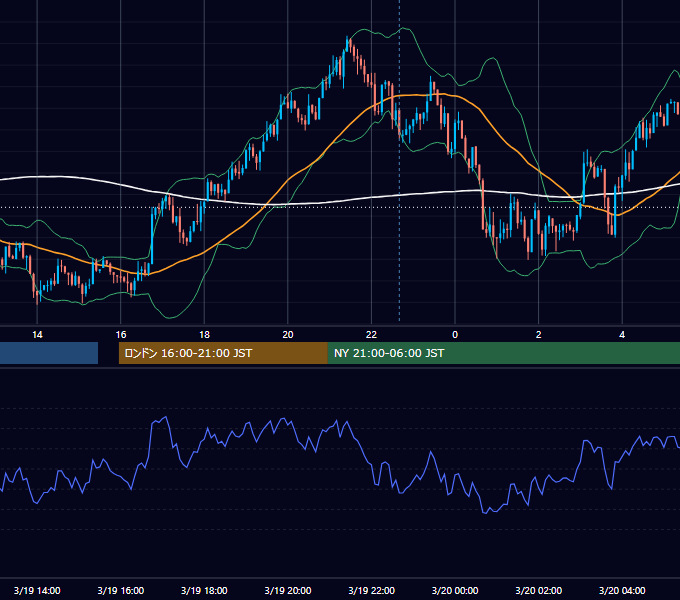The image size is (680, 600).
Task: Click the 2 hour label on price chart axis
Action: 539,335
